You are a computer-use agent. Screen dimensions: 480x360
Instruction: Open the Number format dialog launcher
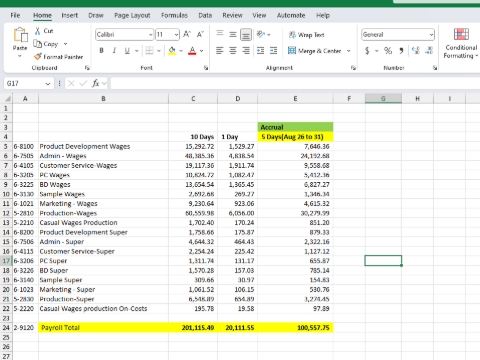click(x=435, y=68)
